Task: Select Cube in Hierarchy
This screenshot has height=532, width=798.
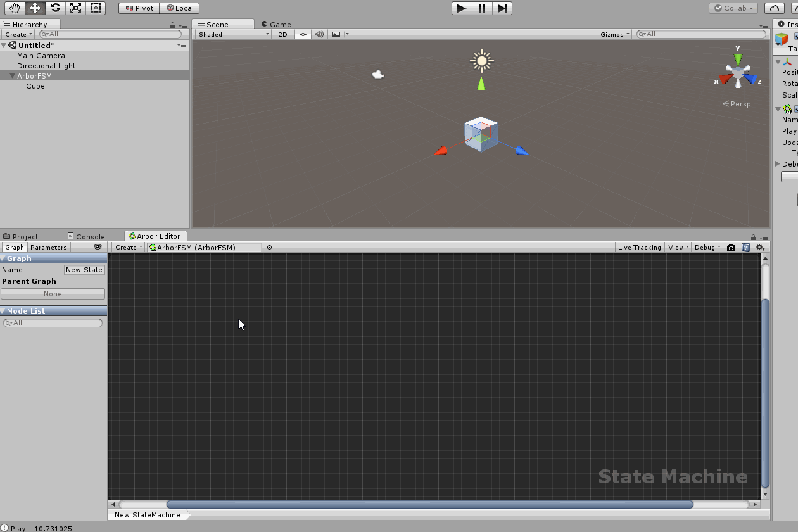Action: pos(35,86)
